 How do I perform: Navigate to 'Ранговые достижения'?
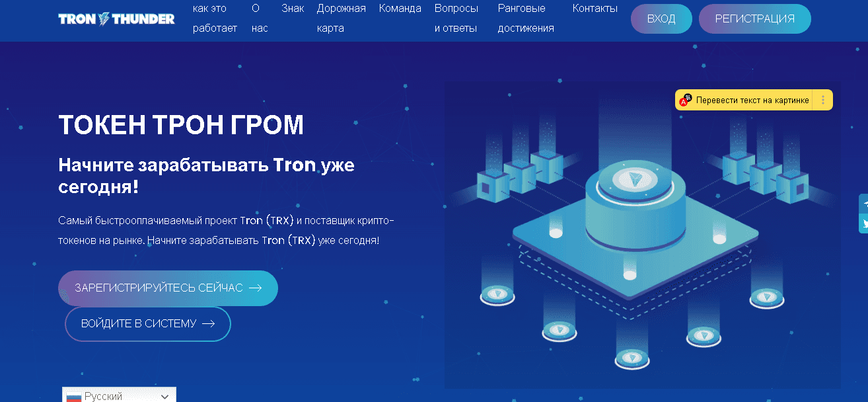pos(525,19)
